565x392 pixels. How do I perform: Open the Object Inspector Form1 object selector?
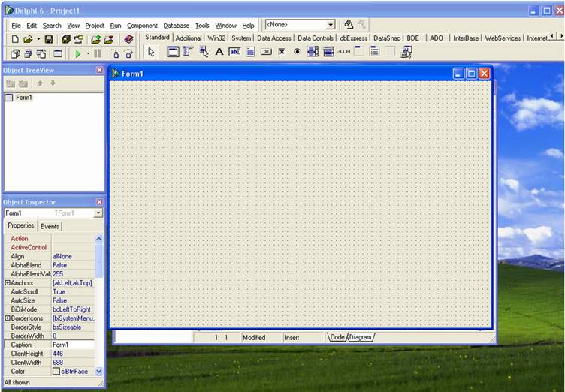point(98,213)
